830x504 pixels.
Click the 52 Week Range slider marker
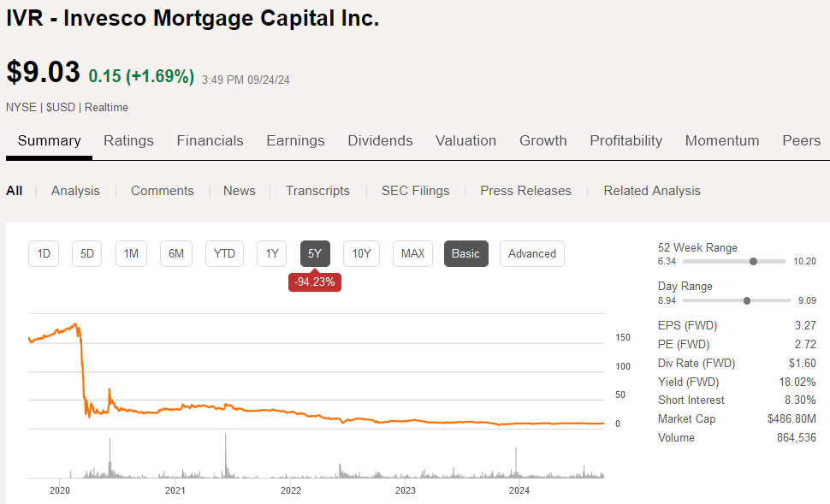click(753, 262)
